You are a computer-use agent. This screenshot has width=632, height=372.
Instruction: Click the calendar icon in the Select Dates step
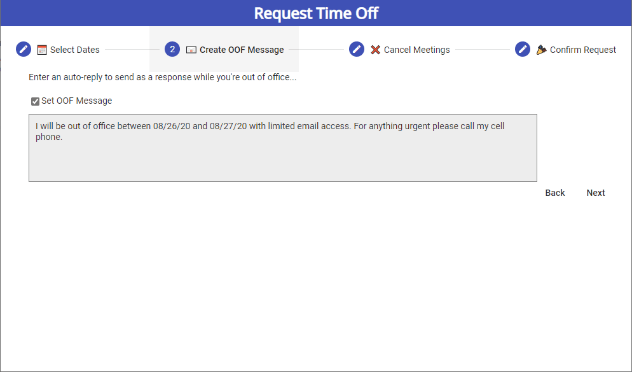(x=42, y=50)
